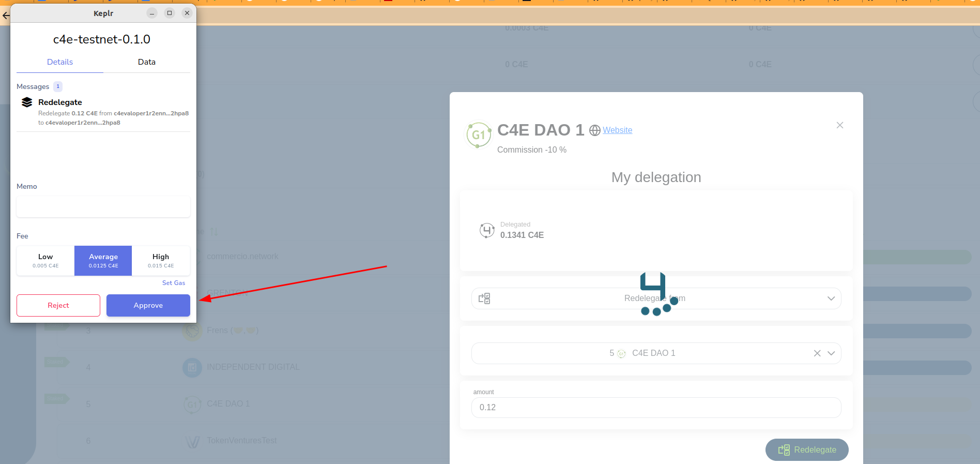Click the redelegate icon in source field
This screenshot has height=464, width=980.
tap(484, 298)
